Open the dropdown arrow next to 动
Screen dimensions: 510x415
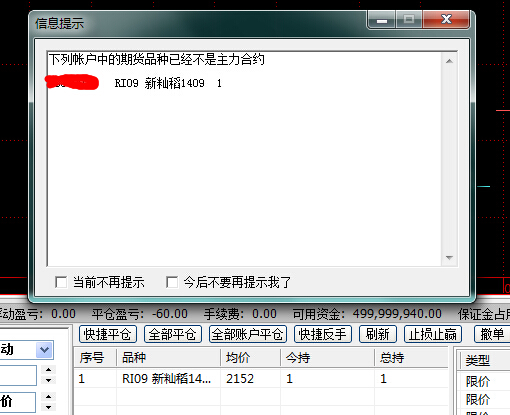click(44, 350)
